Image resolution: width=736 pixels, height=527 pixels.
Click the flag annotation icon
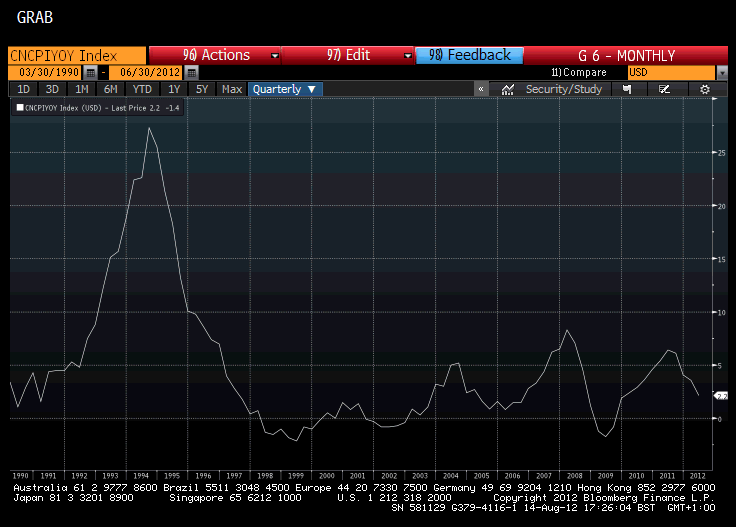point(627,89)
